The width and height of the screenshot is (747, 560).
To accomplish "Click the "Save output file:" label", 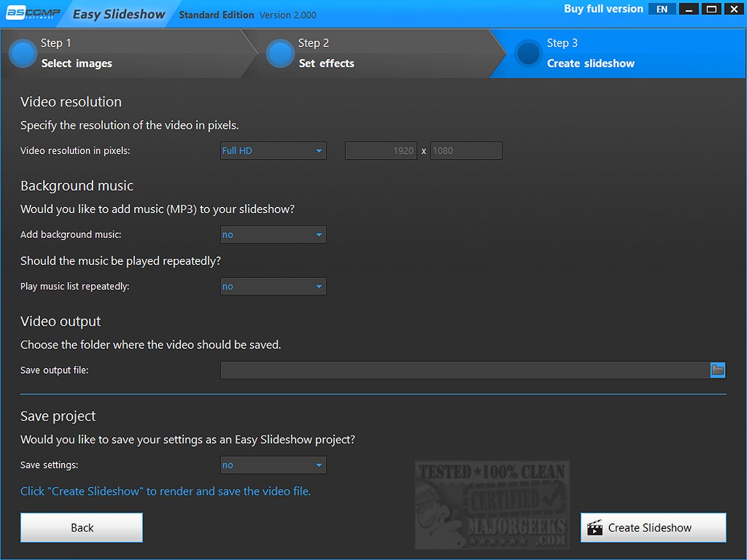I will pyautogui.click(x=55, y=370).
